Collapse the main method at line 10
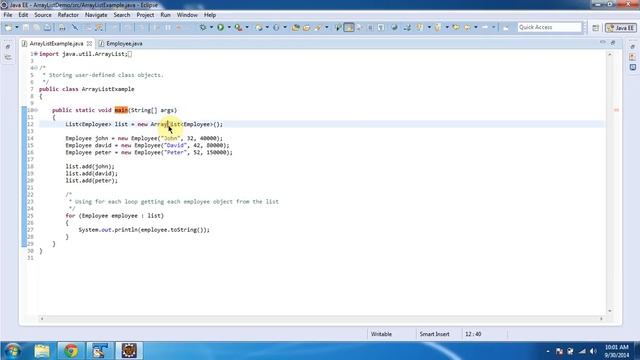The image size is (640, 360). [36, 110]
